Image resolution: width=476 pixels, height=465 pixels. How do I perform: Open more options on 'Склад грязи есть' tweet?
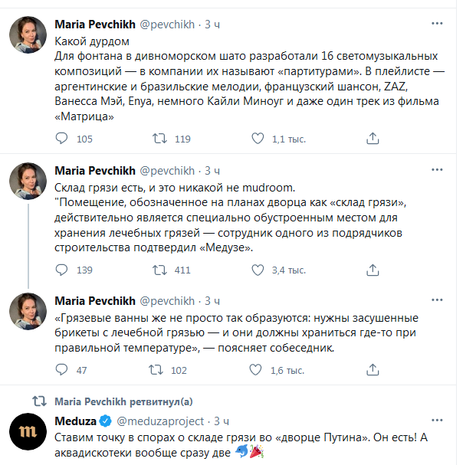[436, 170]
